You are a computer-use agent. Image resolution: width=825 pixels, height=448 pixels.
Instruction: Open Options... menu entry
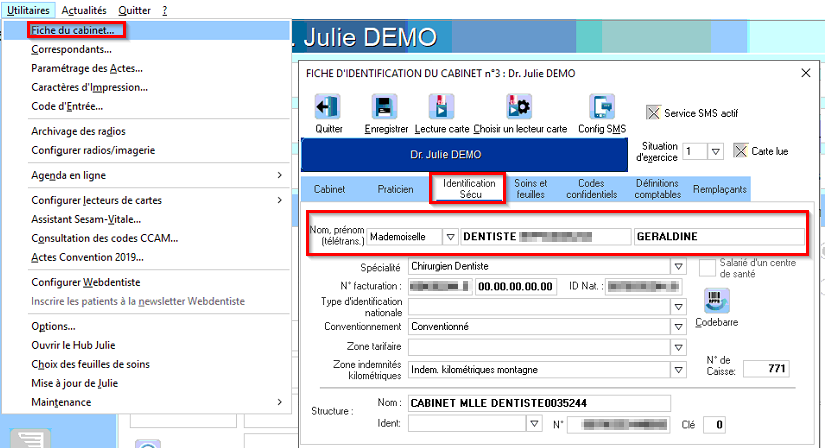[x=53, y=326]
